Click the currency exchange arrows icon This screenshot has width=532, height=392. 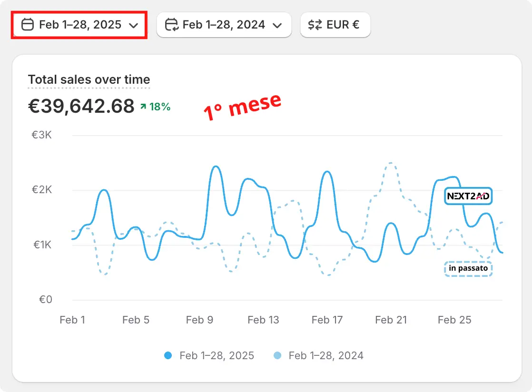(x=315, y=25)
